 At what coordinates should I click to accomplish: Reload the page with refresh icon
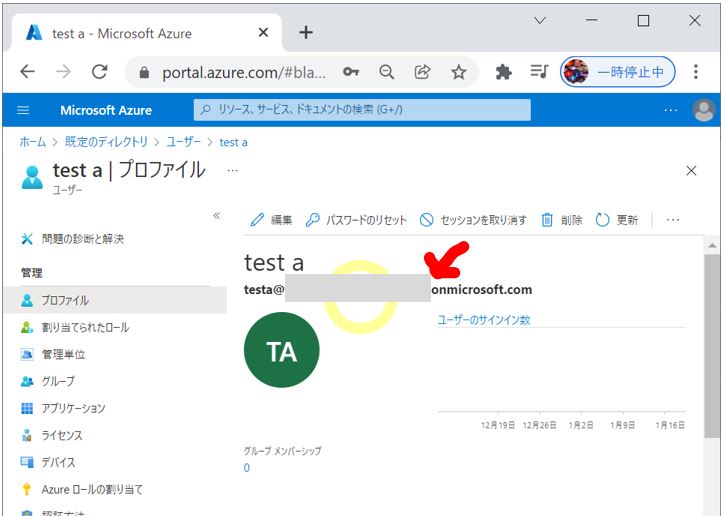tap(99, 71)
